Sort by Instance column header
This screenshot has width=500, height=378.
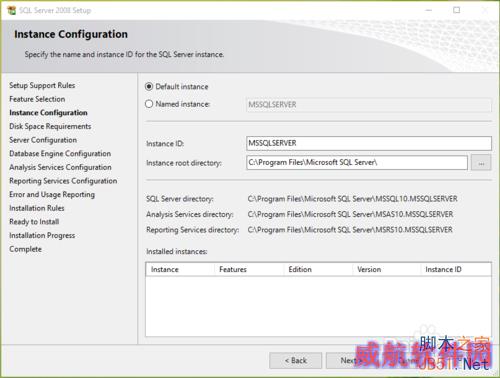pos(180,269)
